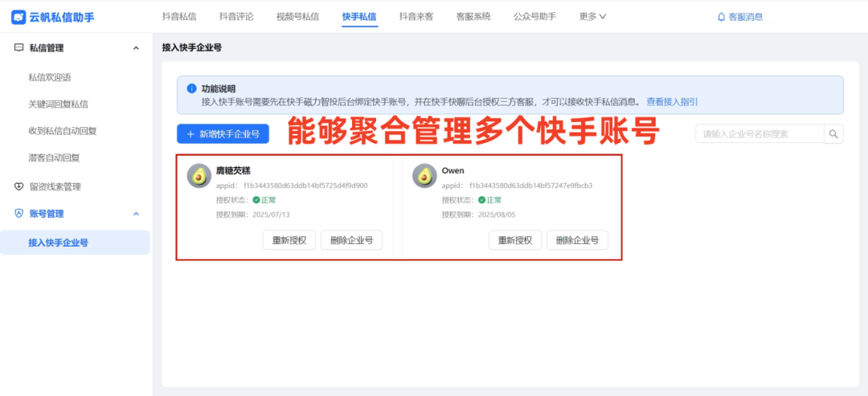Image resolution: width=868 pixels, height=396 pixels.
Task: Focus the 请输入企业号名称搜索 field
Action: 759,134
